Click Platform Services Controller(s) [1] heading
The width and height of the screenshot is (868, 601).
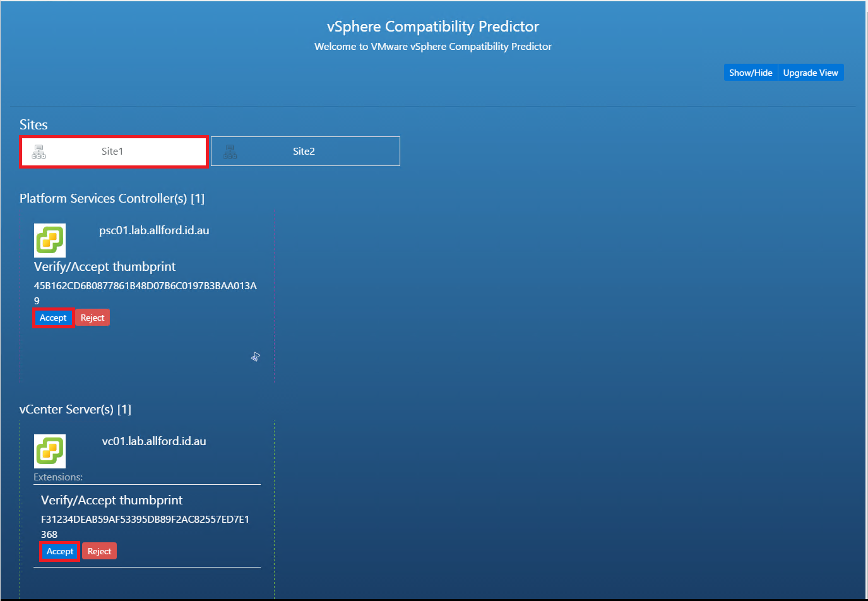112,198
